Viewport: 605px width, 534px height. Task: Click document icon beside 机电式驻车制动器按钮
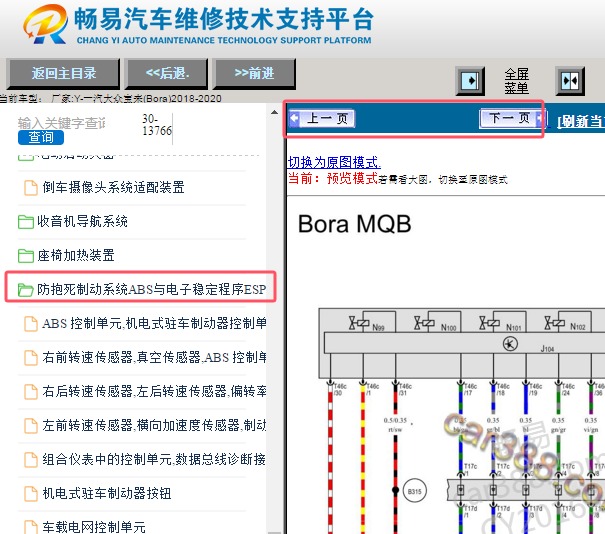coord(31,493)
